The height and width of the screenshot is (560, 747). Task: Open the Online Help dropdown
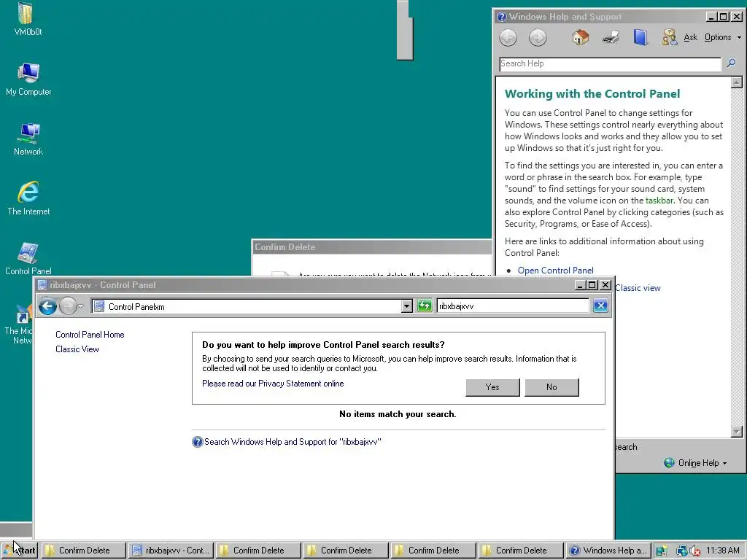(x=724, y=463)
